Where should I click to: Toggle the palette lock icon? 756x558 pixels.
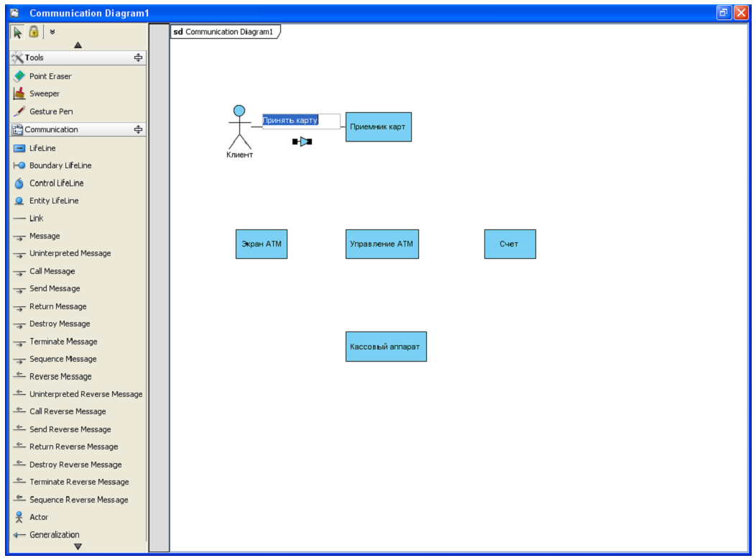[x=34, y=32]
